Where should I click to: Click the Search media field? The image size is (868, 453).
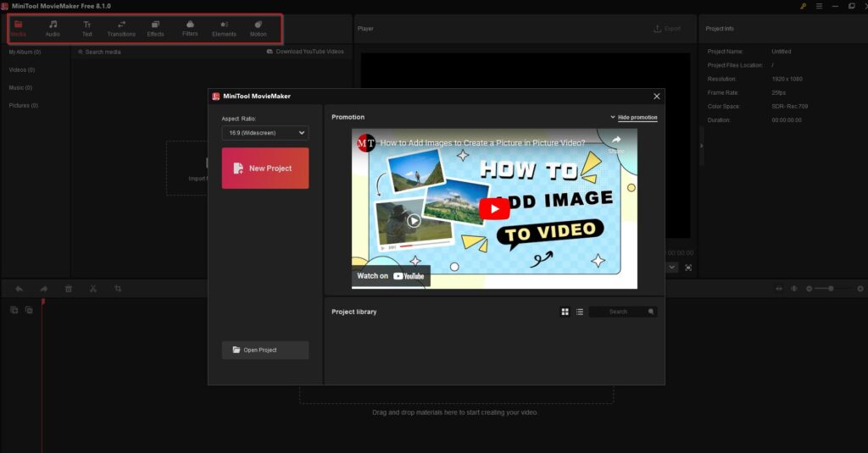(103, 52)
